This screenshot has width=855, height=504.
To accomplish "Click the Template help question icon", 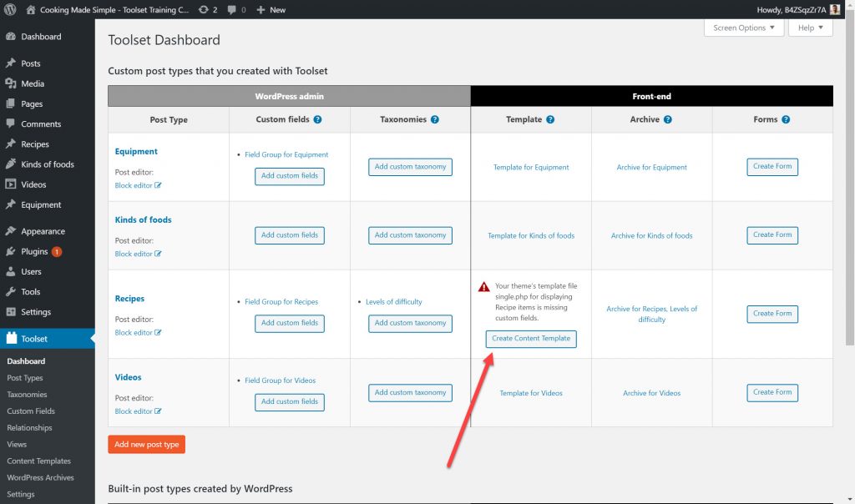I will (x=550, y=119).
